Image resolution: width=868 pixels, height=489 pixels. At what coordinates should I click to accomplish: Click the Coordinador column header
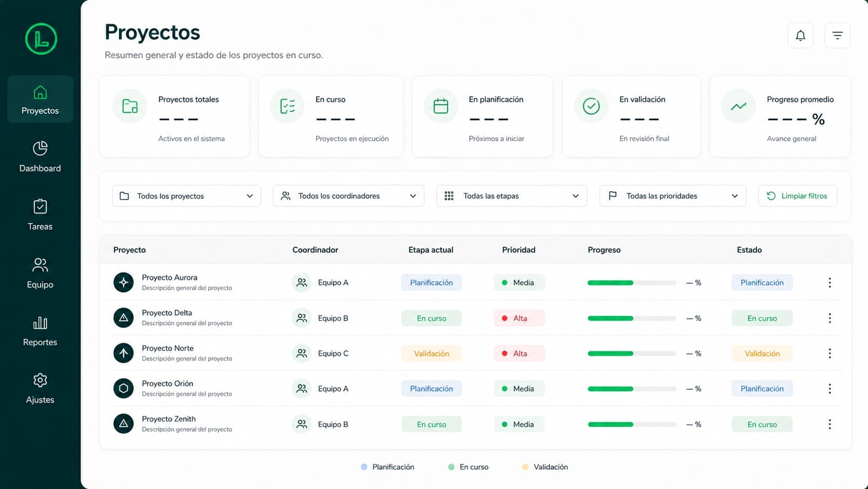click(315, 250)
